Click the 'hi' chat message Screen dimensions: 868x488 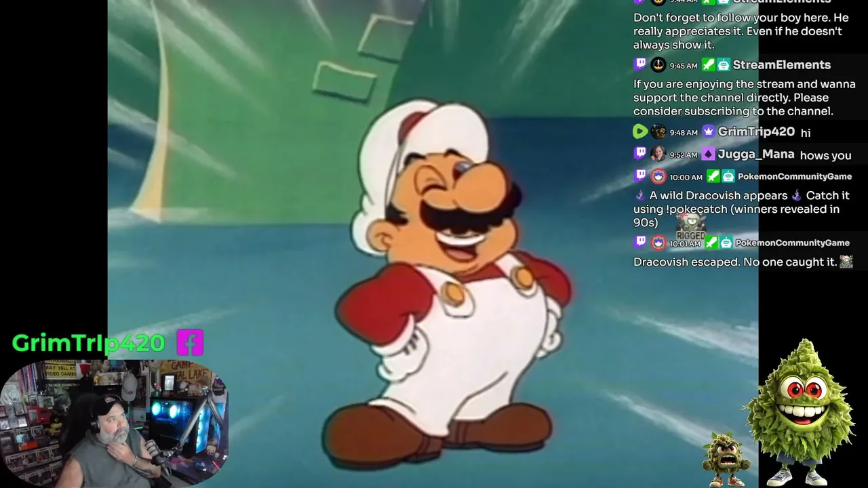pyautogui.click(x=805, y=133)
